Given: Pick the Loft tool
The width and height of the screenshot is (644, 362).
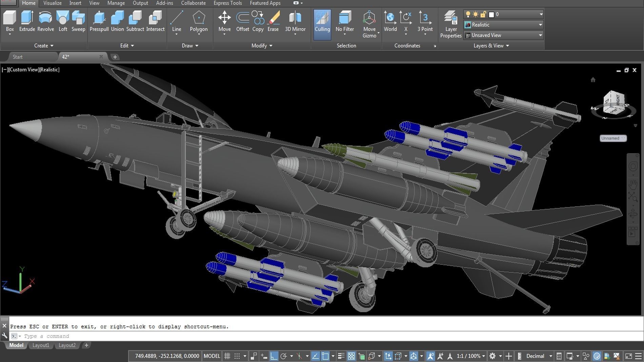Looking at the screenshot, I should coord(63,21).
